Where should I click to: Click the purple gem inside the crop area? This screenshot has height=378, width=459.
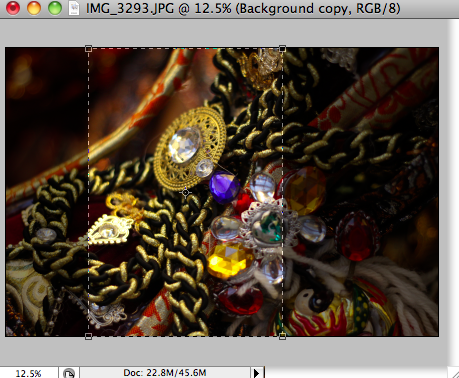coord(225,187)
